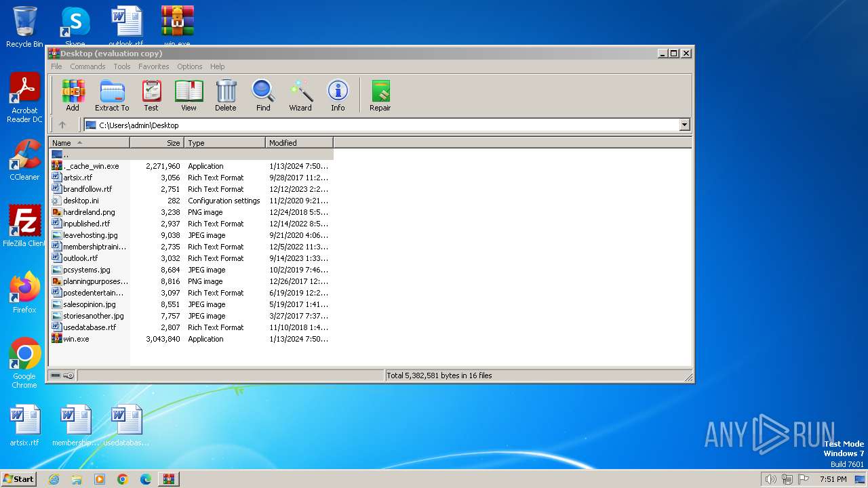Viewport: 868px width, 488px height.
Task: Open the address path dropdown arrow
Action: click(684, 125)
